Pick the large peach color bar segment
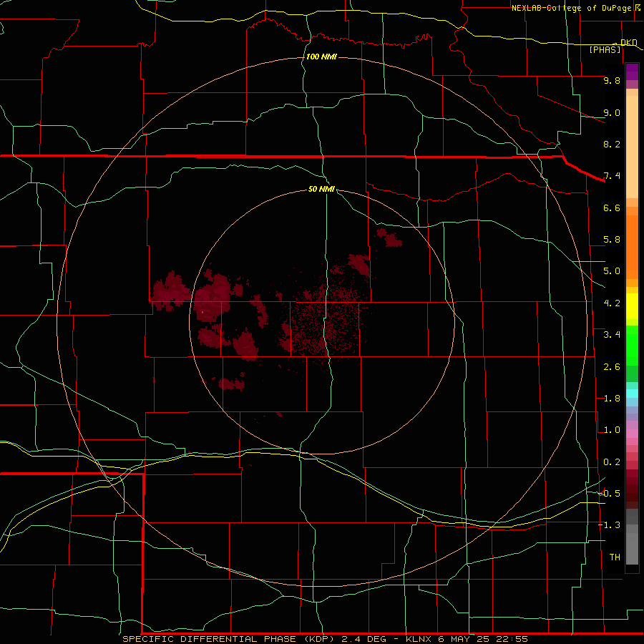 (x=632, y=147)
